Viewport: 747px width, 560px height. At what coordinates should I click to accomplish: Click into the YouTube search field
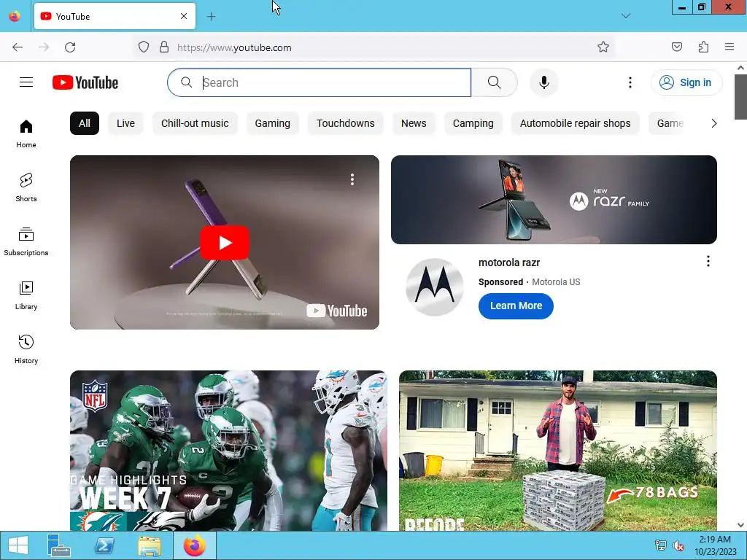click(x=320, y=82)
